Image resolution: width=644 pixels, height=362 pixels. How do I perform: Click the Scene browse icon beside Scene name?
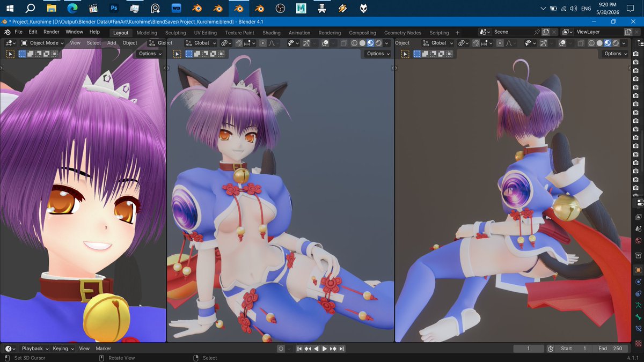point(485,32)
